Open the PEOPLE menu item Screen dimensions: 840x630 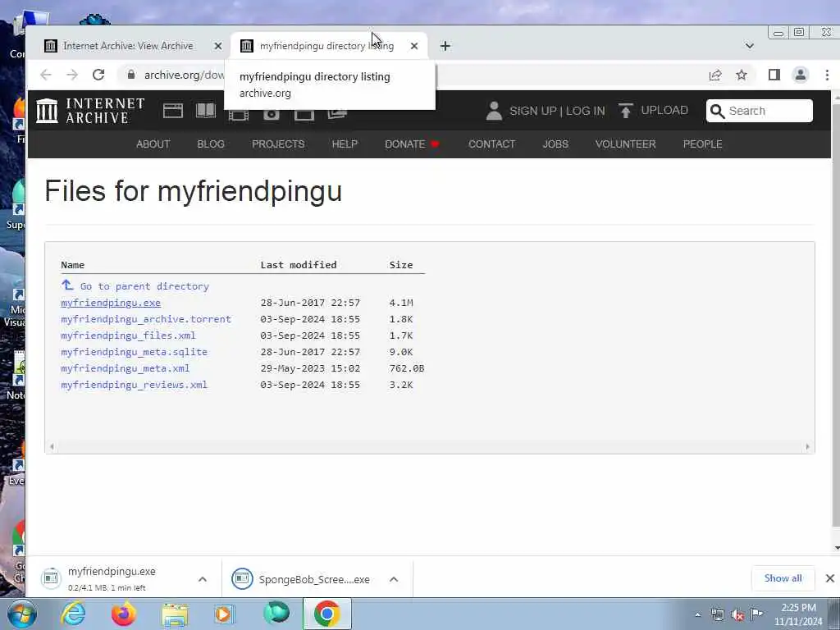click(703, 144)
